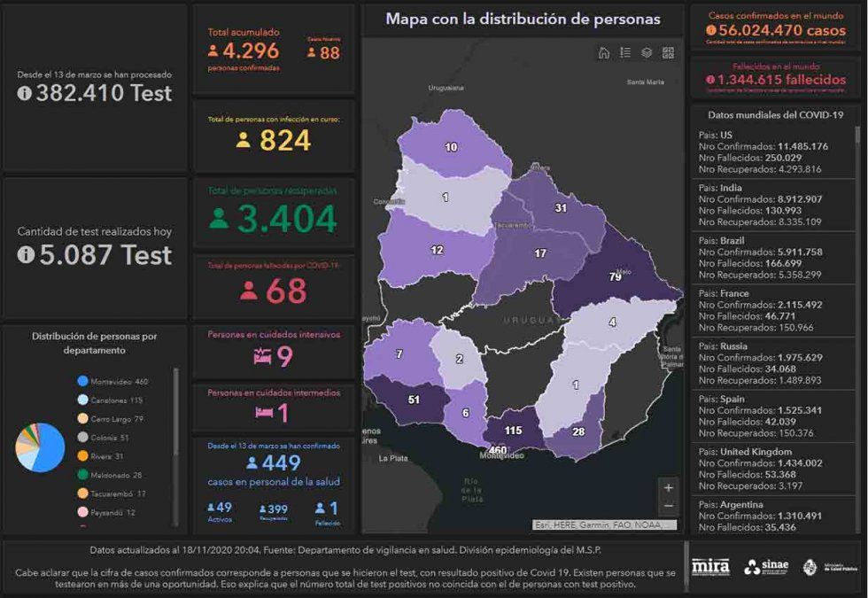Screen dimensions: 868x598
Task: Zoom out with the map minus button
Action: [668, 506]
